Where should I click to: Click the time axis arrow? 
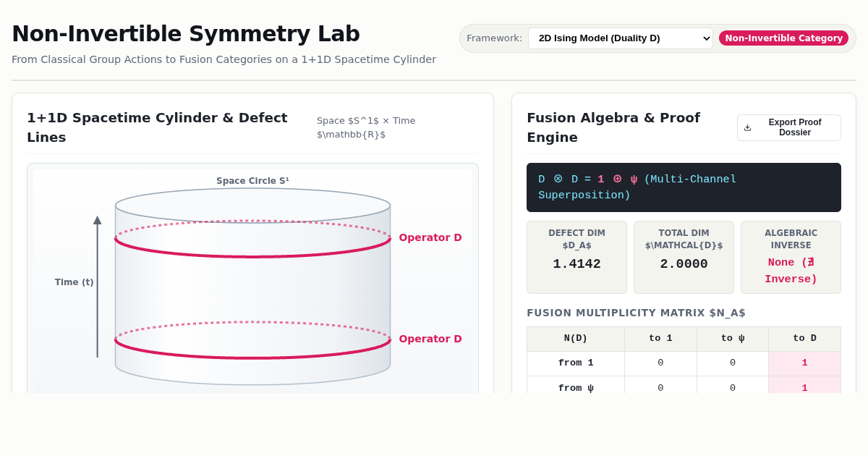(97, 287)
